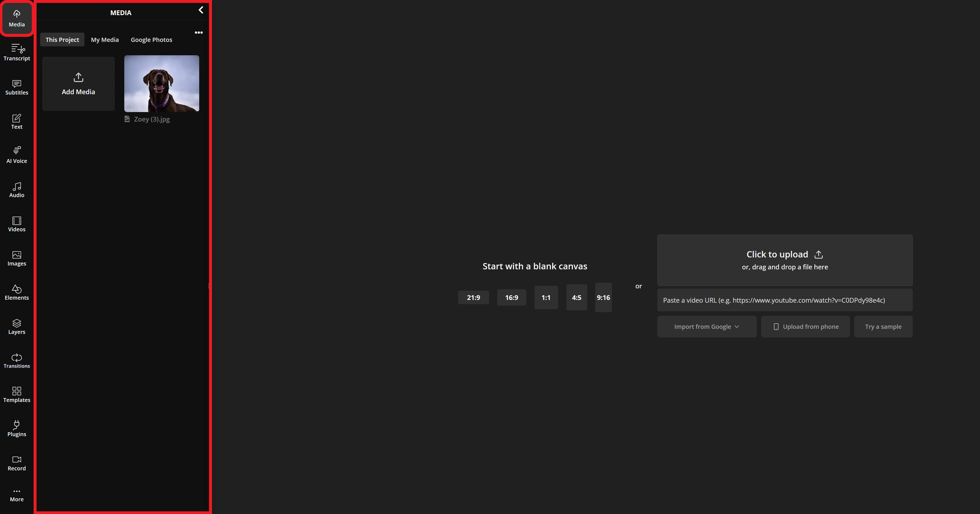Open the Transcript panel

pos(17,52)
